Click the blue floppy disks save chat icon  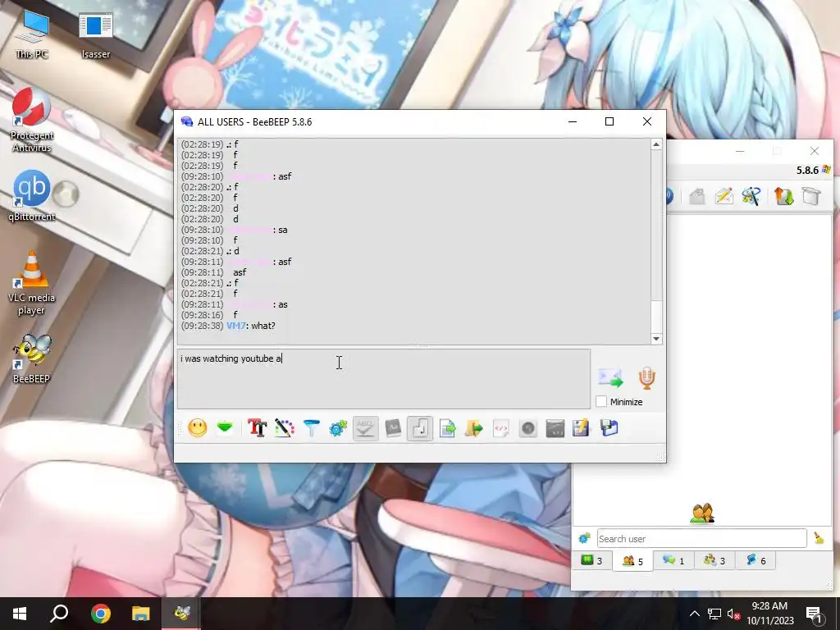pyautogui.click(x=609, y=428)
